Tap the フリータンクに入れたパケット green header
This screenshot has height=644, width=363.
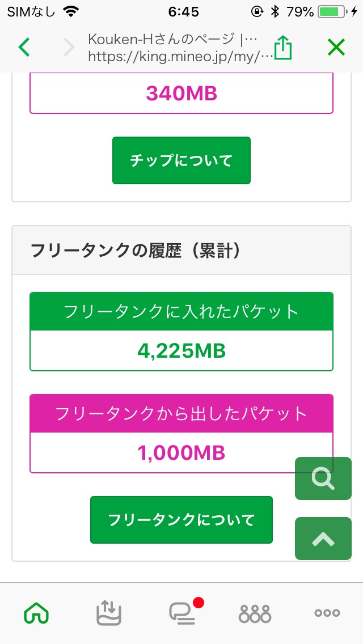181,311
